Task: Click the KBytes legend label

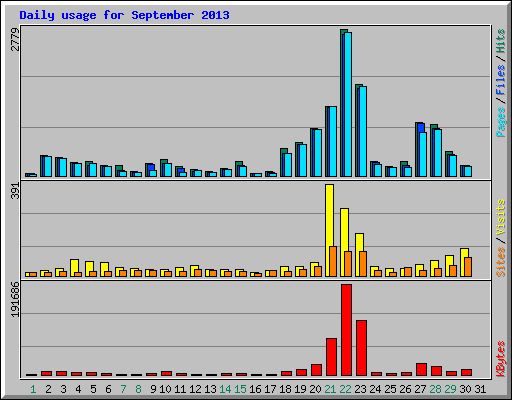Action: (x=501, y=358)
